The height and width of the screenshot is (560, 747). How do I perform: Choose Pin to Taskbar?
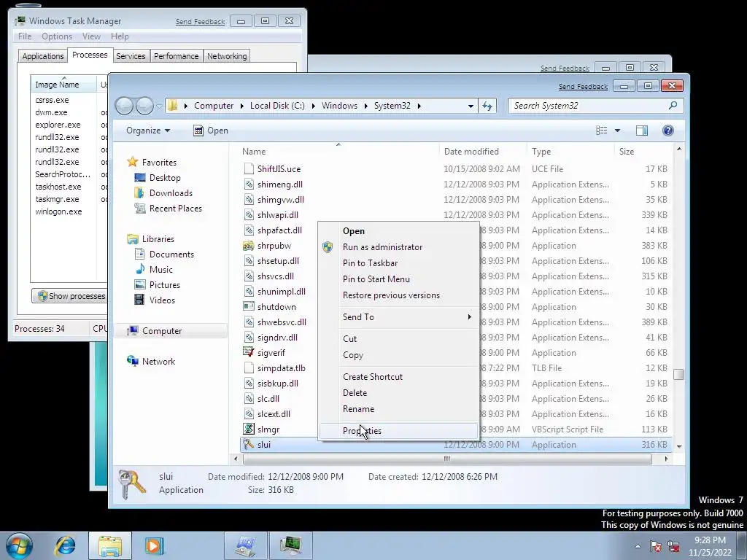(x=398, y=262)
